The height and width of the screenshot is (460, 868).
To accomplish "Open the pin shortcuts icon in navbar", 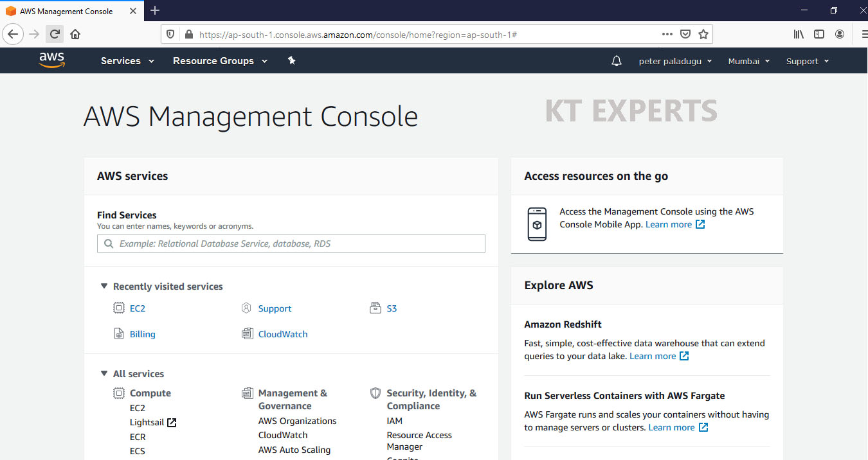I will (x=291, y=60).
